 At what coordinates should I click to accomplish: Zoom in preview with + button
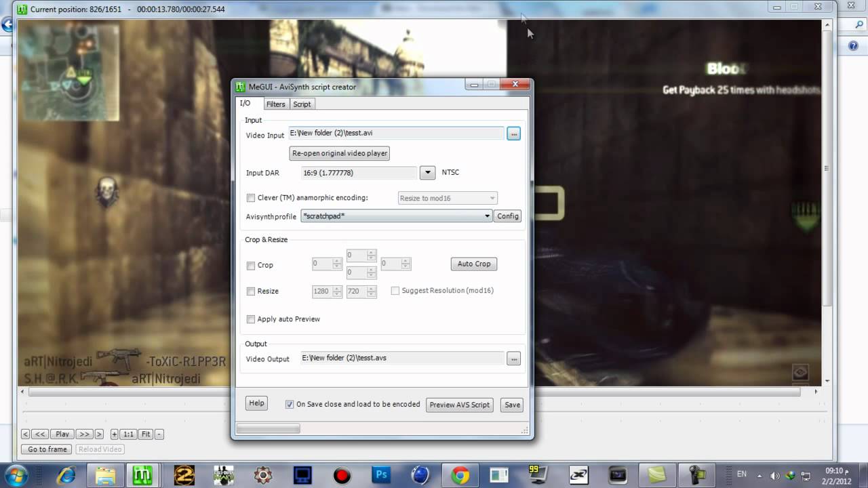[x=115, y=434]
